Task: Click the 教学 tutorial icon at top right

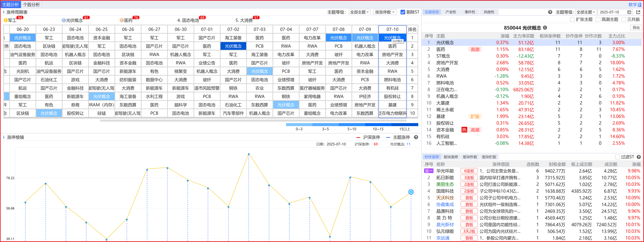Action: [639, 5]
